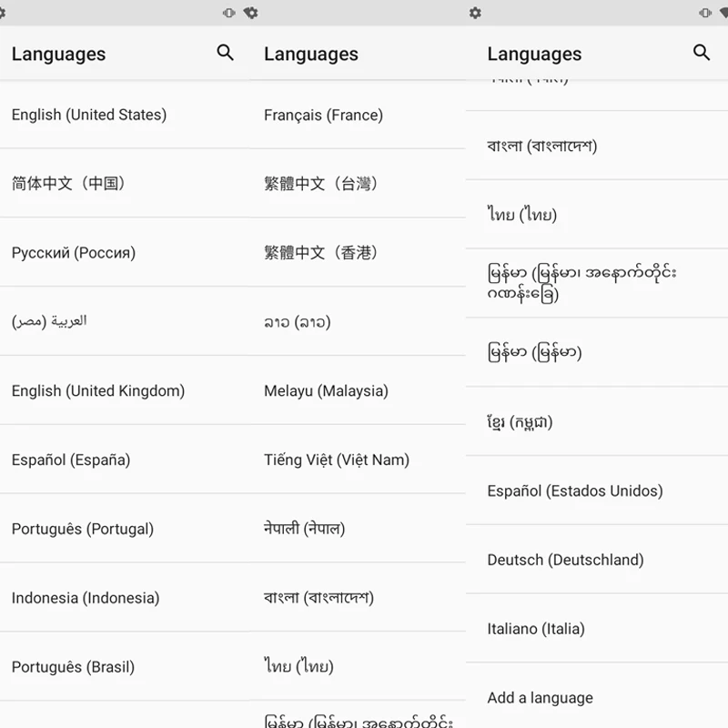The width and height of the screenshot is (728, 728).
Task: Tap the gear icon in the middle status bar
Action: (x=251, y=13)
